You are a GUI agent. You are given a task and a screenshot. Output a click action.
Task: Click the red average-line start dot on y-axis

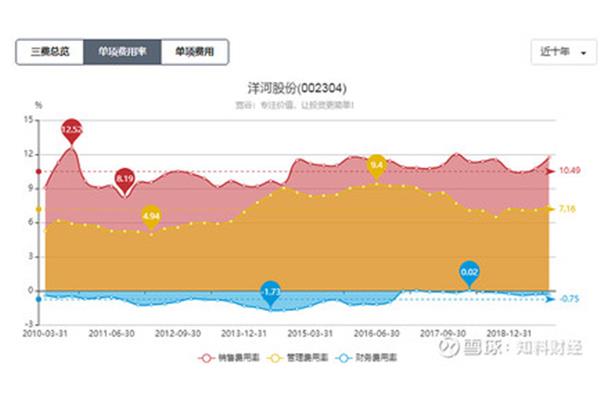[x=39, y=171]
